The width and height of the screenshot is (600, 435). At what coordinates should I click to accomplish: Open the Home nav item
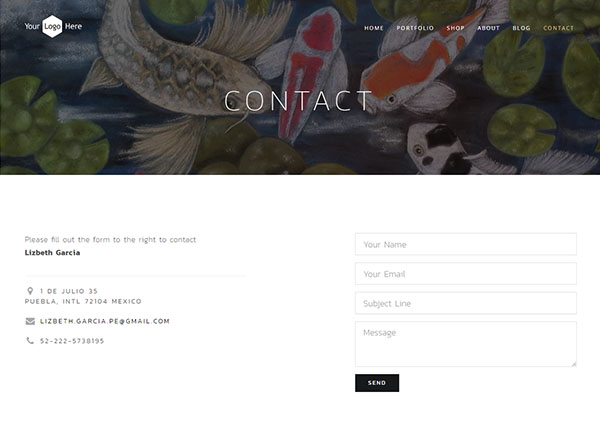[x=374, y=28]
